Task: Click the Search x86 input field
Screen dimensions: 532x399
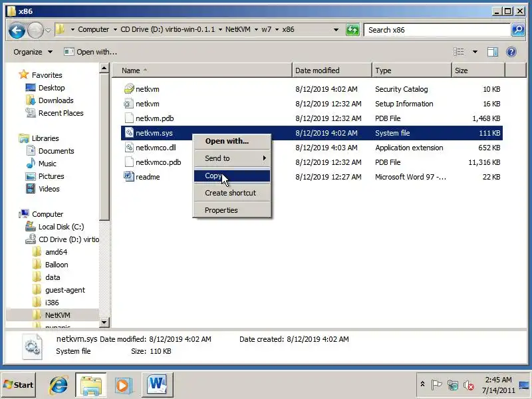Action: [437, 30]
